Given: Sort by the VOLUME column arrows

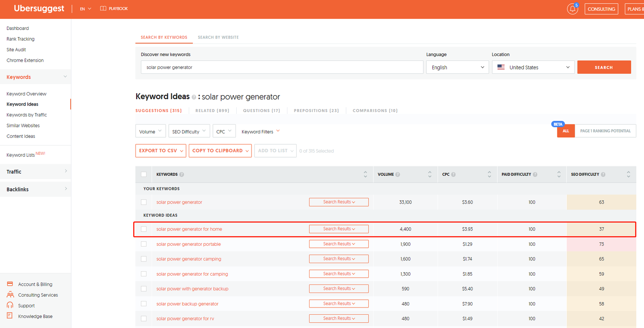Looking at the screenshot, I should [430, 174].
